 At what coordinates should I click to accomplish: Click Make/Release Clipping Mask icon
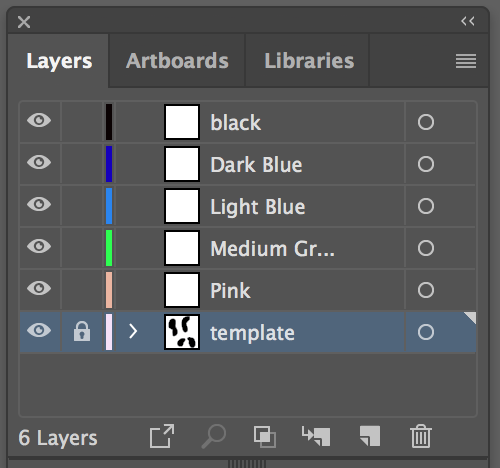265,436
